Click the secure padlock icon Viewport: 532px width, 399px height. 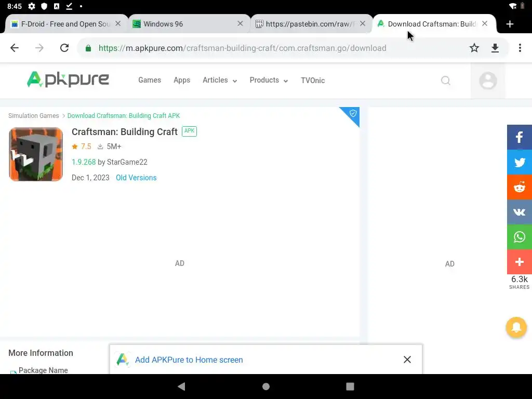88,48
